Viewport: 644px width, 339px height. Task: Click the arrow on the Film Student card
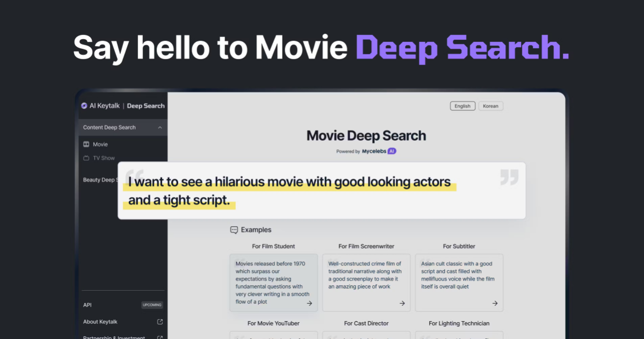(x=310, y=303)
